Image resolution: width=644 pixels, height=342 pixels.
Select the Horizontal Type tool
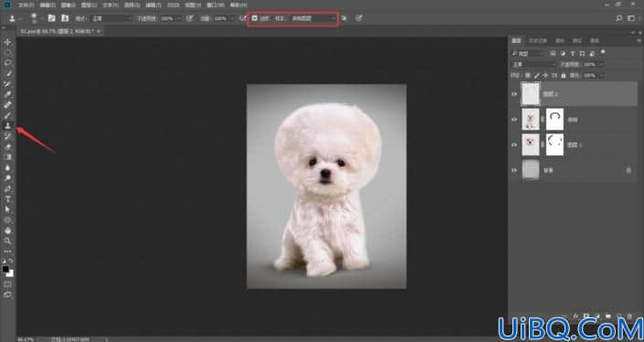[8, 199]
